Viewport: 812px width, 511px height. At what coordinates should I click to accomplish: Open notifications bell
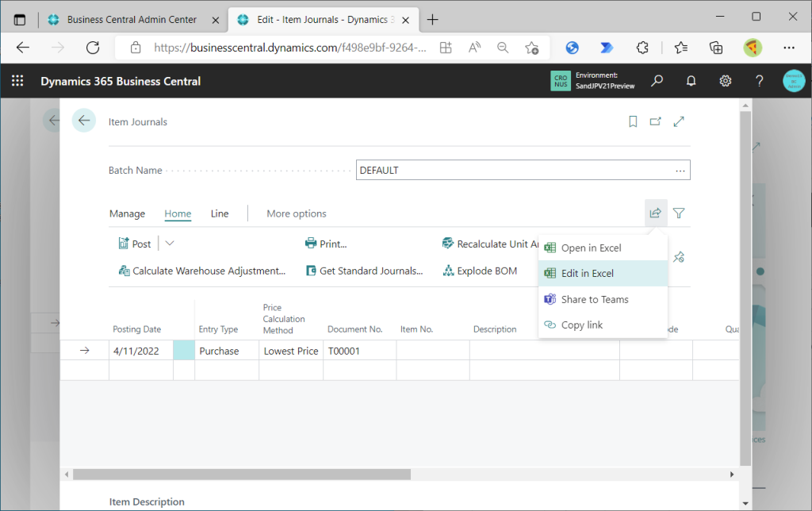[691, 81]
